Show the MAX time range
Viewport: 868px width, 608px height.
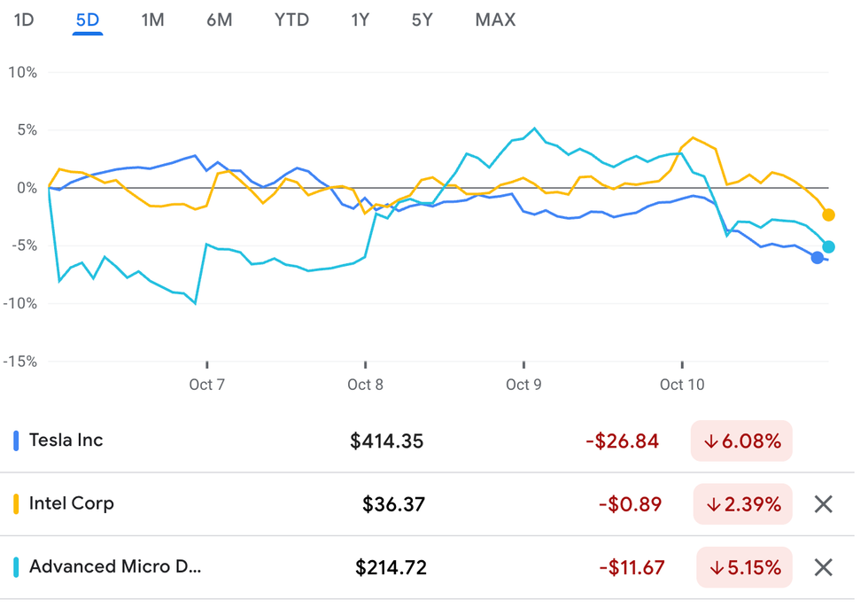click(x=495, y=19)
